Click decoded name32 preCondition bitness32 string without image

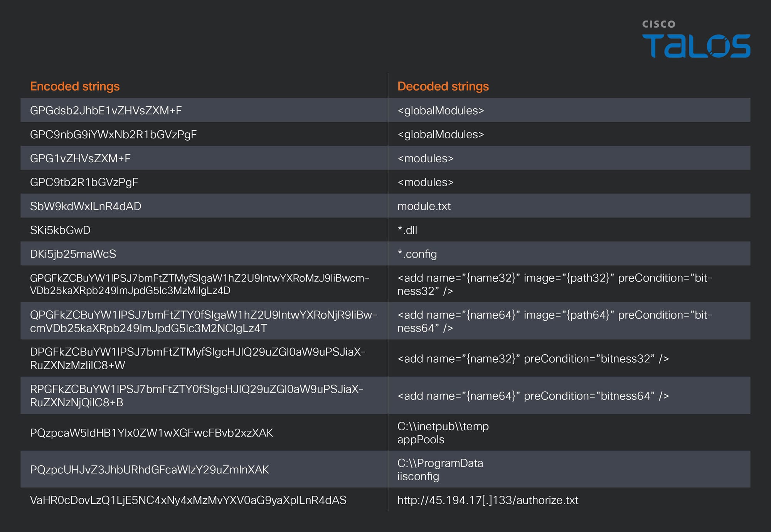click(533, 359)
